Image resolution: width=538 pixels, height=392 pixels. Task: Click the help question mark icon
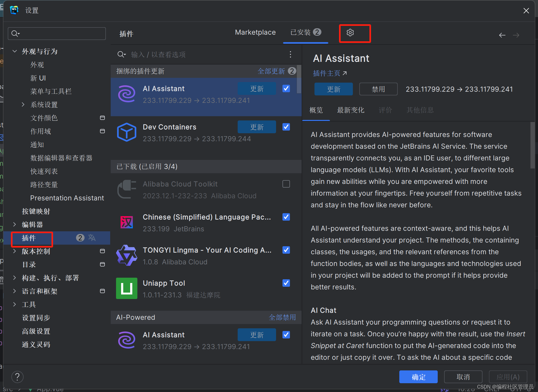click(17, 377)
